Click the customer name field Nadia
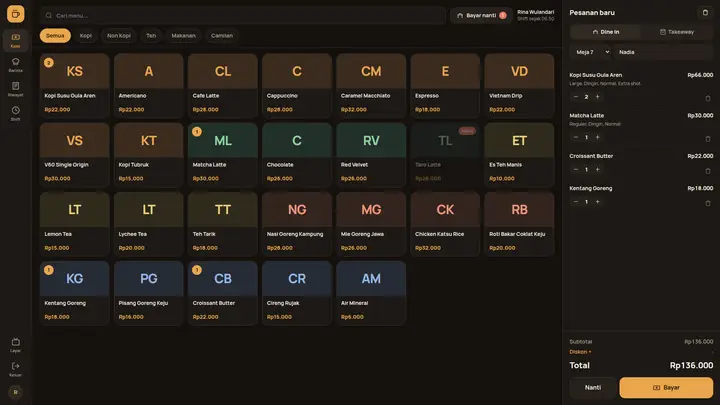The width and height of the screenshot is (720, 405). tap(664, 52)
